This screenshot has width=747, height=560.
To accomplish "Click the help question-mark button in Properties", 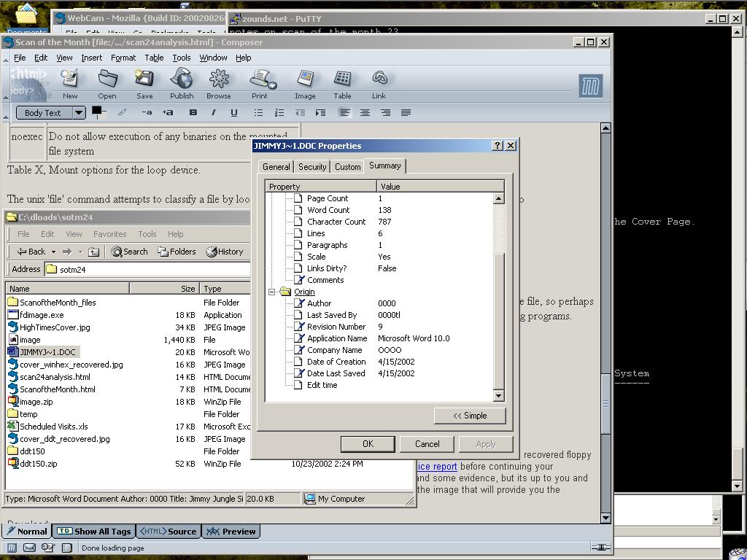I will click(498, 146).
